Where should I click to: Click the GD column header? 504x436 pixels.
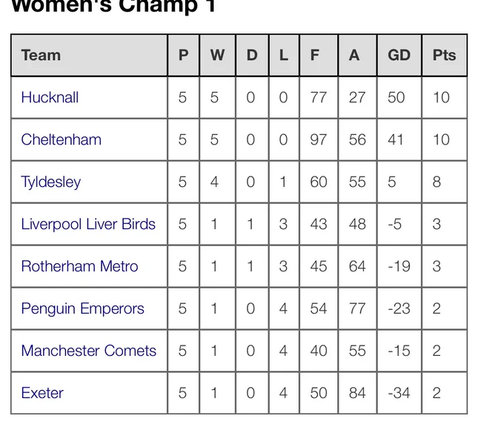click(399, 56)
